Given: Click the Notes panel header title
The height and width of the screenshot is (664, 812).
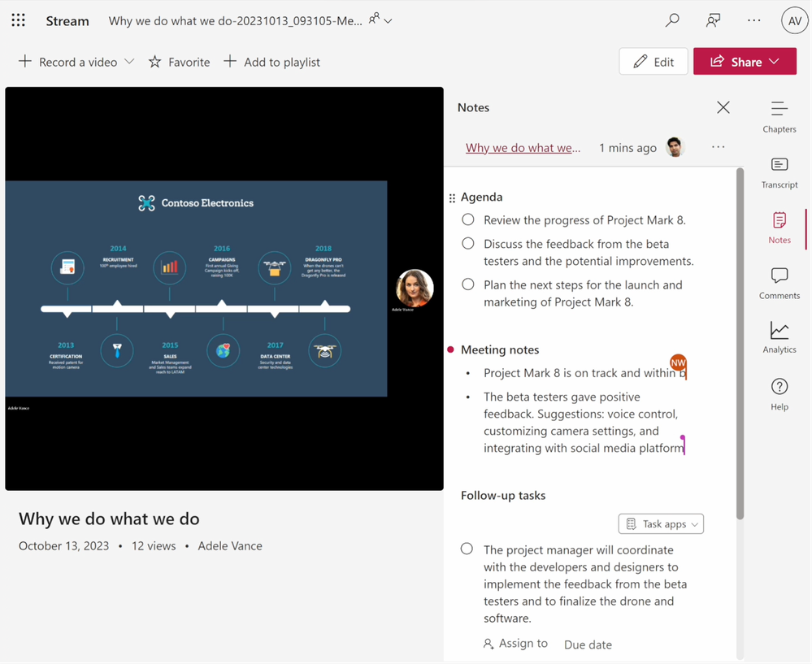Looking at the screenshot, I should click(x=473, y=107).
